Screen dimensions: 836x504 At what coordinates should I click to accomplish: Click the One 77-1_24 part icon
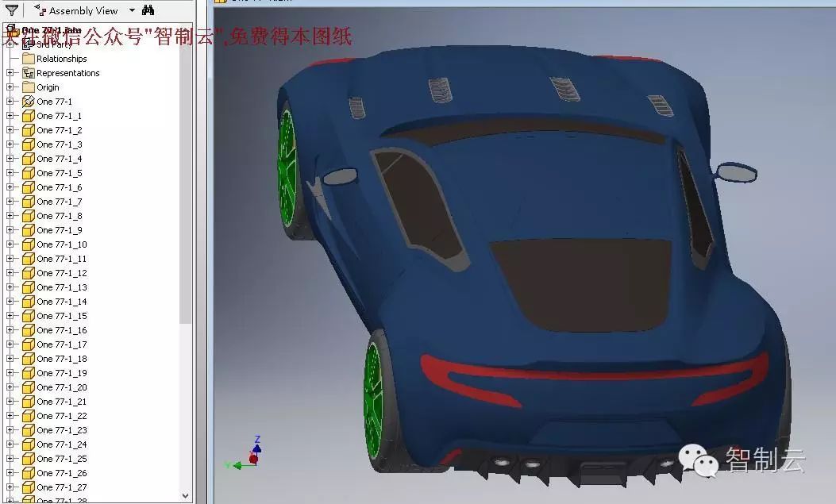(x=29, y=444)
